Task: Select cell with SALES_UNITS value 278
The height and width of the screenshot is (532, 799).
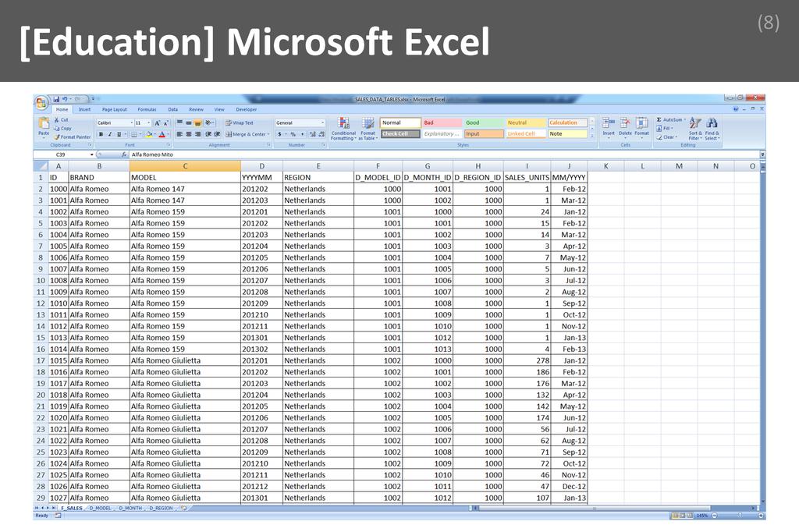Action: [527, 361]
